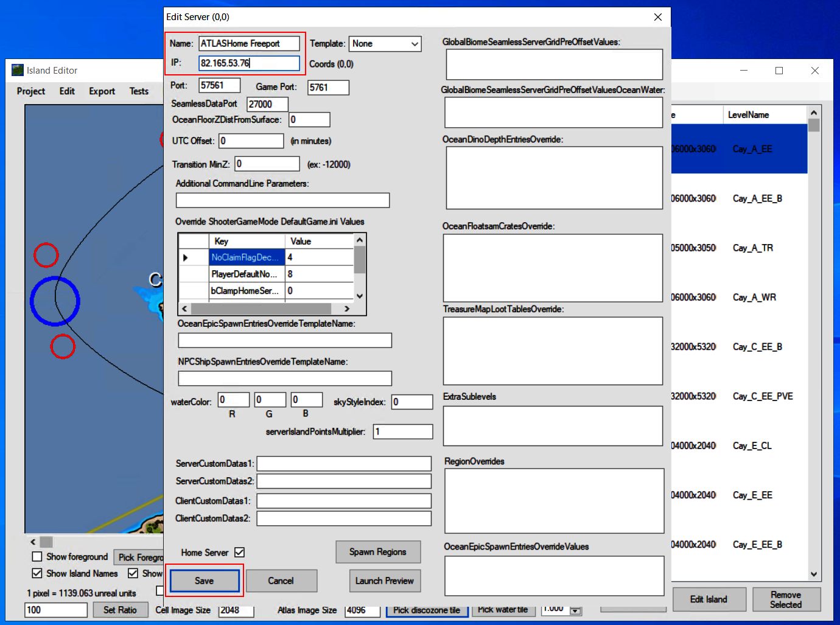Screen dimensions: 840x625
Task: Click the left scroll arrow under the map
Action: point(33,542)
